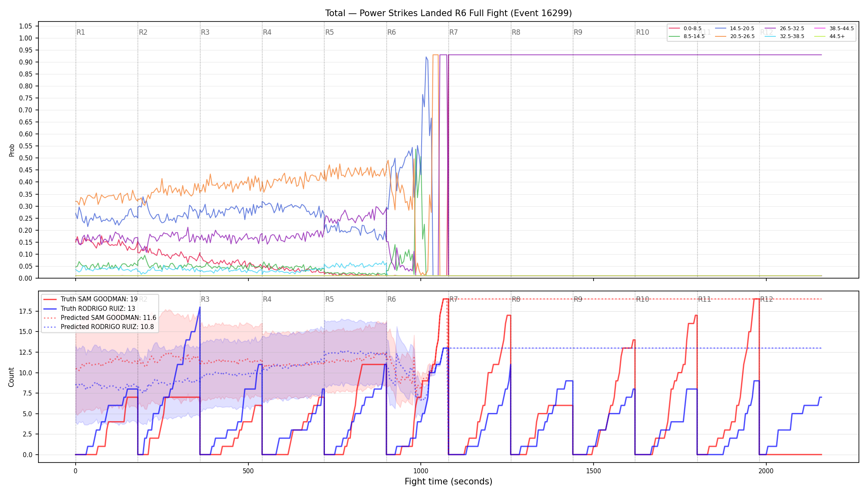This screenshot has width=868, height=496.
Task: Click the 0.25 tick on Prob axis
Action: tap(25, 218)
